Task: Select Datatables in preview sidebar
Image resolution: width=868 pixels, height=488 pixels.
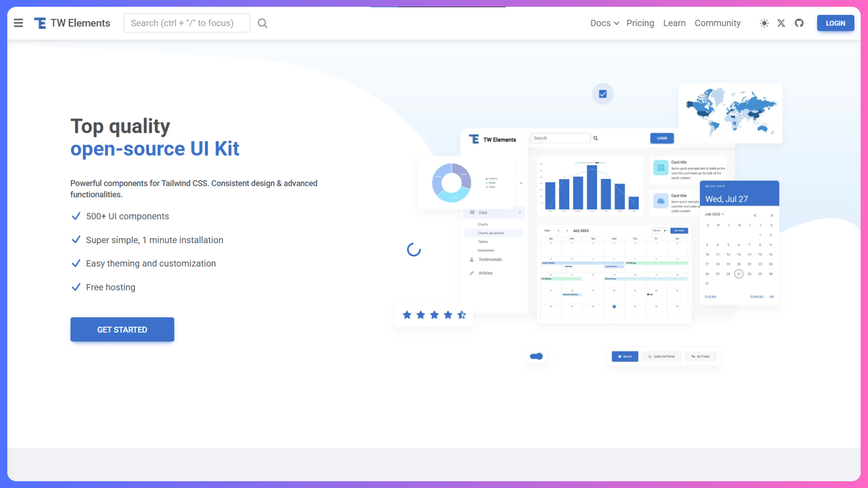Action: tap(486, 250)
